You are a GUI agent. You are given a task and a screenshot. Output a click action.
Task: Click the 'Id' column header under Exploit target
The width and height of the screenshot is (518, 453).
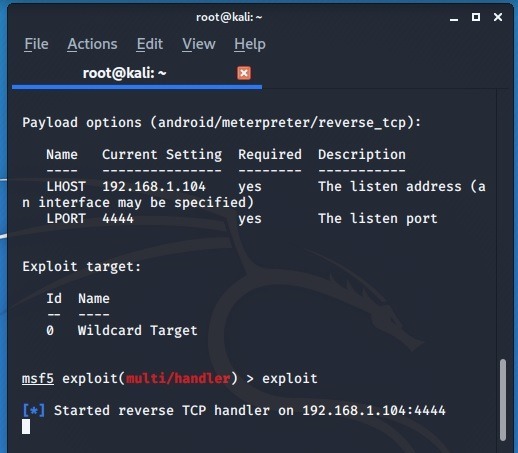54,298
